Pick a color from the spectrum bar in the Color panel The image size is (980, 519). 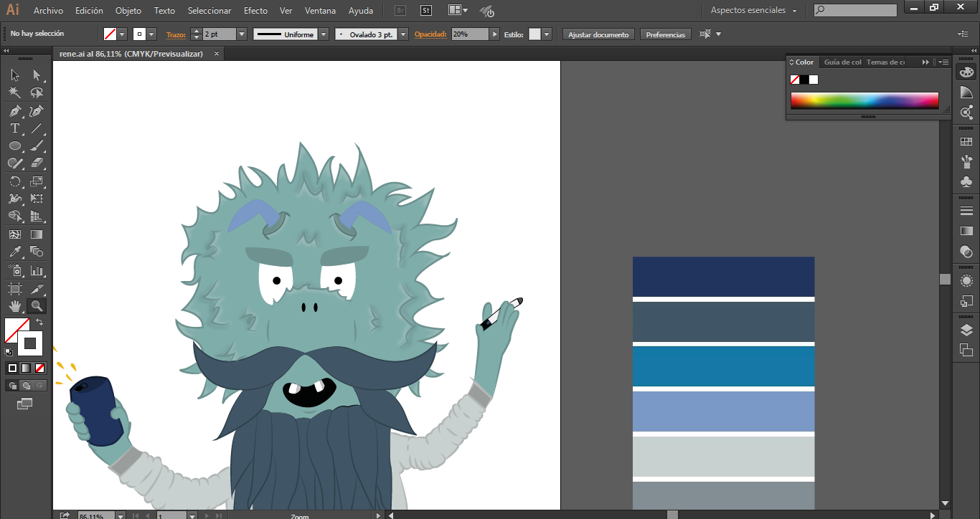[864, 100]
